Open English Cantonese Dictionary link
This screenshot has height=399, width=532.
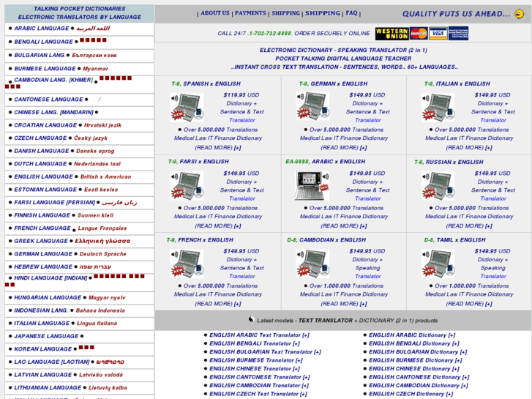click(419, 377)
